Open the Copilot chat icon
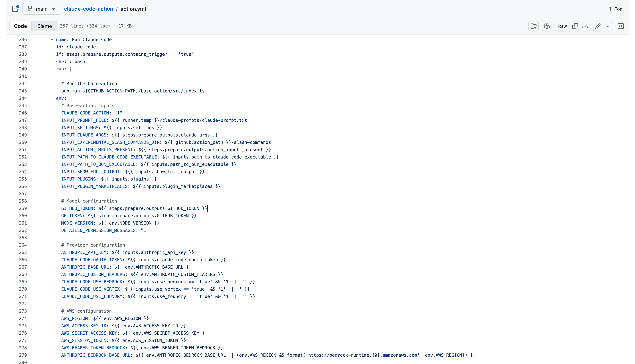The height and width of the screenshot is (364, 635). pyautogui.click(x=547, y=26)
